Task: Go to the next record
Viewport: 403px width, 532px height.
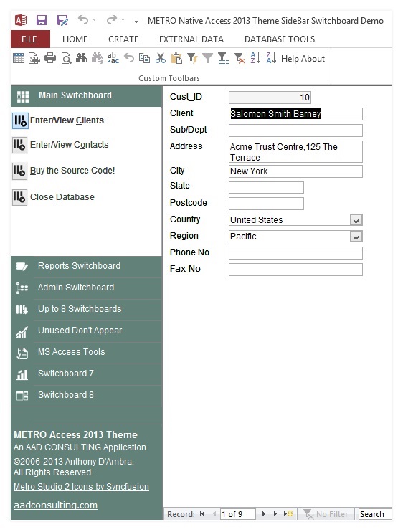Action: point(264,514)
